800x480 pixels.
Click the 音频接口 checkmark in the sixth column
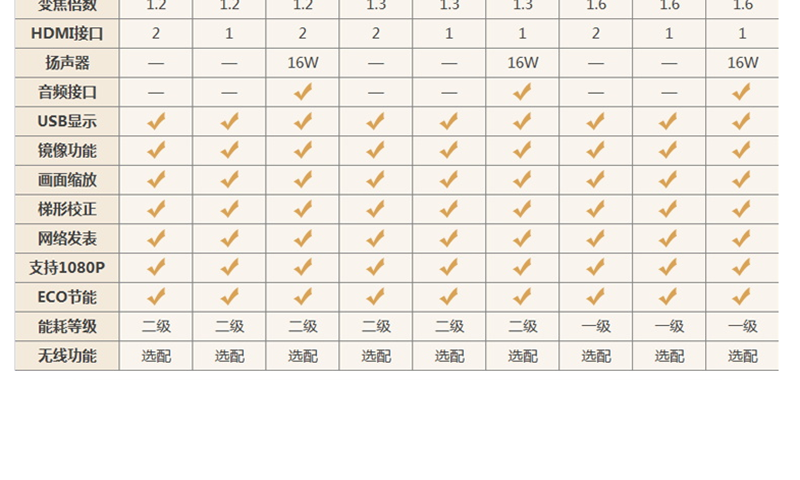(522, 92)
